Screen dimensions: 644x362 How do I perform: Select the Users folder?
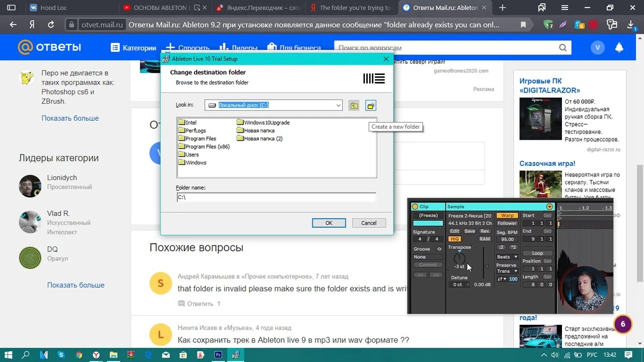pyautogui.click(x=189, y=155)
